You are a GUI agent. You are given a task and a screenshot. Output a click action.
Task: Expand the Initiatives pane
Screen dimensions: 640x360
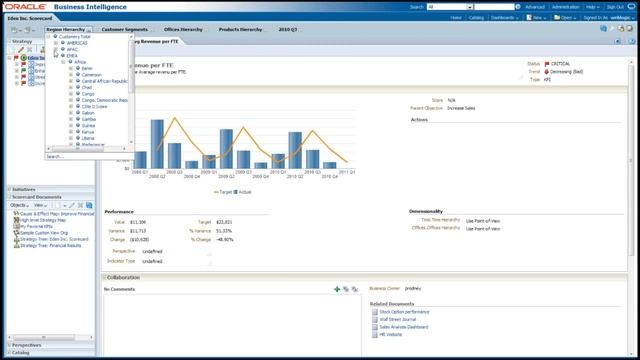pos(9,189)
